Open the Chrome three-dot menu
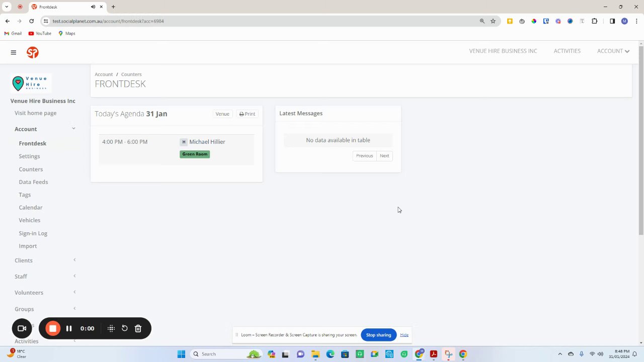The image size is (644, 362). pos(636,21)
